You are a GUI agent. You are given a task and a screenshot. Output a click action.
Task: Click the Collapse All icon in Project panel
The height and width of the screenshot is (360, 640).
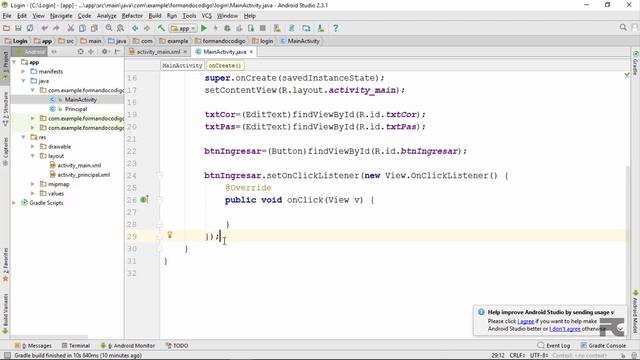[x=91, y=52]
